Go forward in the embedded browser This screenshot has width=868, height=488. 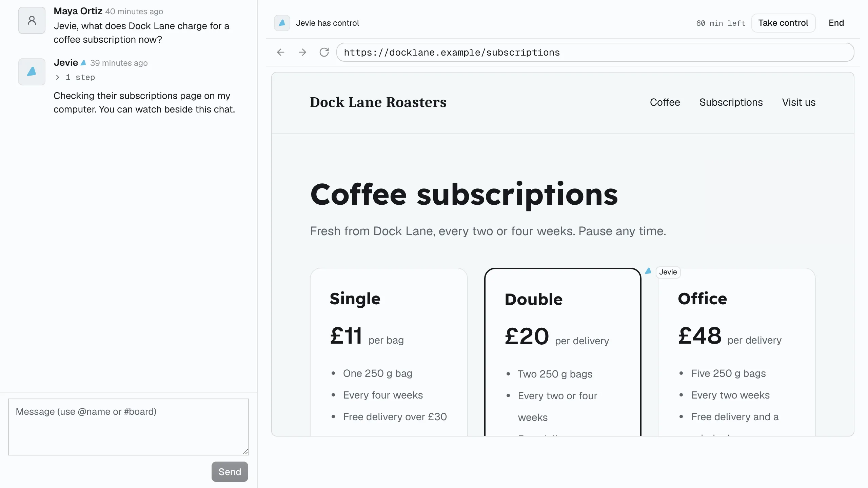[302, 52]
